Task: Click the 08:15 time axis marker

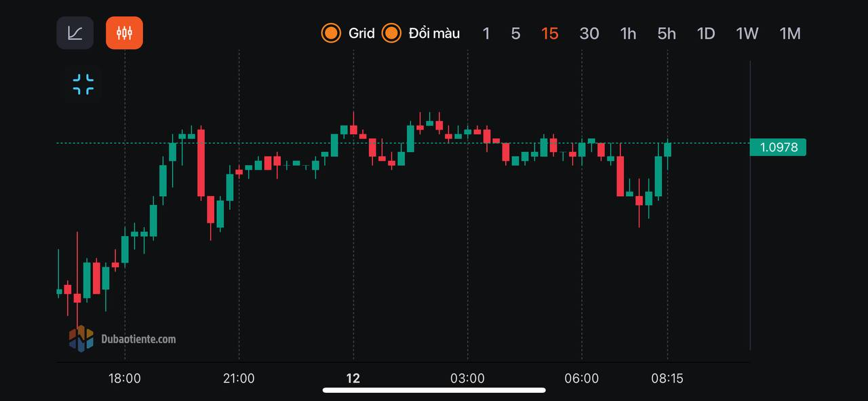Action: point(667,379)
